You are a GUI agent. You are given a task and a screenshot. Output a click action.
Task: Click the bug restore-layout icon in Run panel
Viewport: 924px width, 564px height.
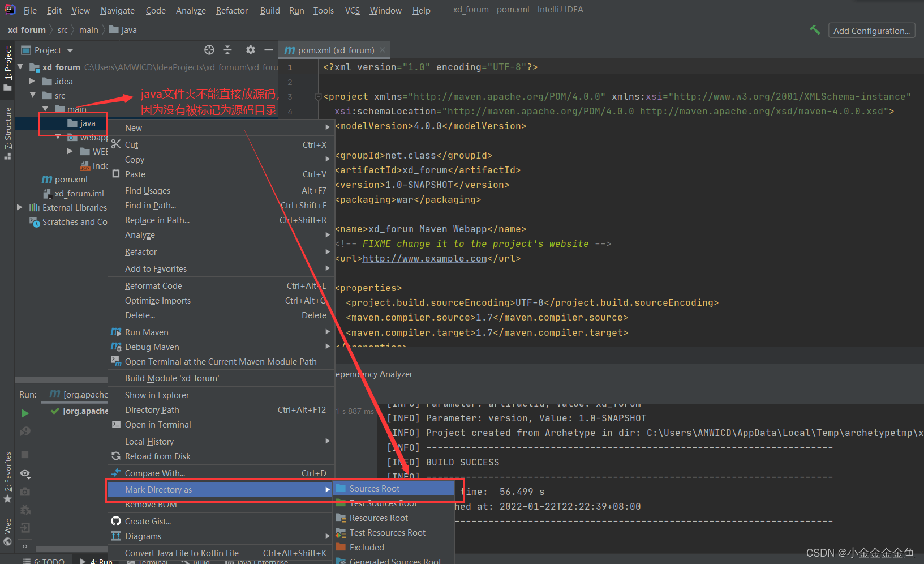(x=25, y=510)
